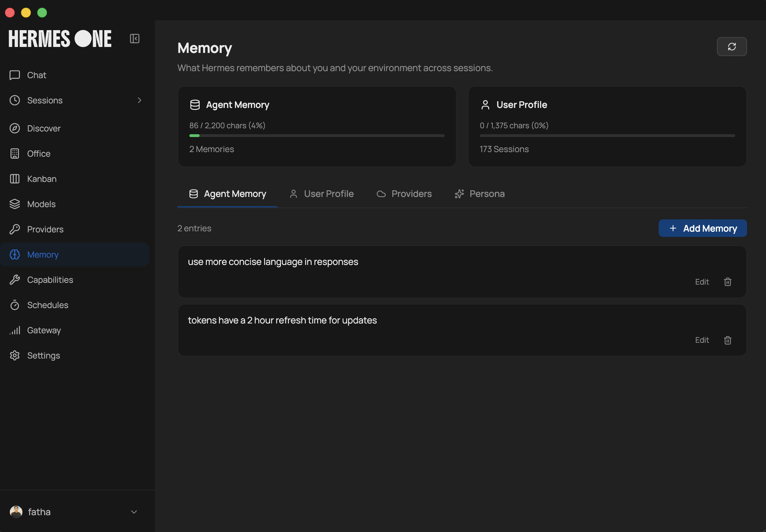Open Settings in the sidebar
Screen dimensions: 766x532
[75, 355]
